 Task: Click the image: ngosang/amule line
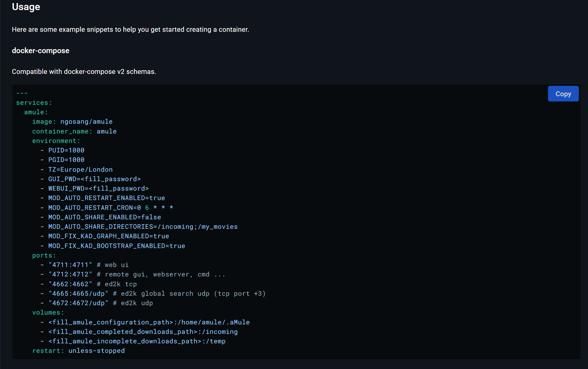pyautogui.click(x=72, y=122)
